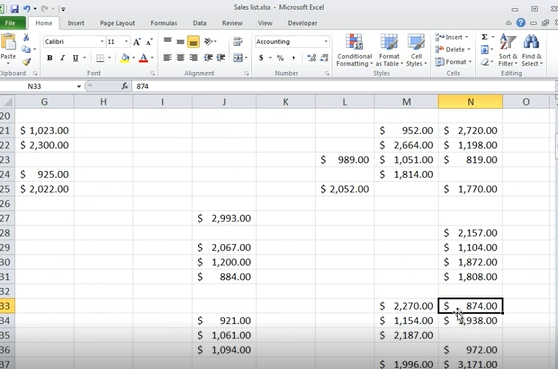Toggle Italic formatting
The image size is (558, 369).
click(x=63, y=58)
